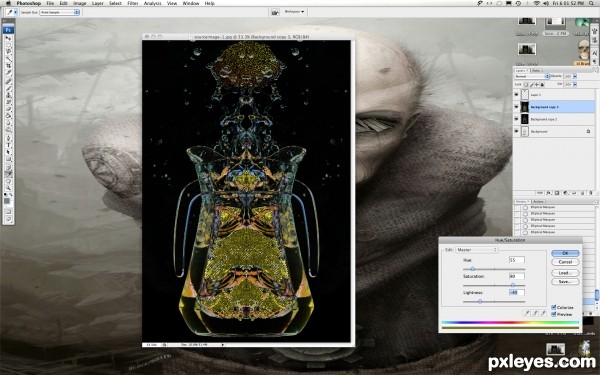Screen dimensions: 600x375
Task: Select the Pen tool
Action: click(x=8, y=139)
